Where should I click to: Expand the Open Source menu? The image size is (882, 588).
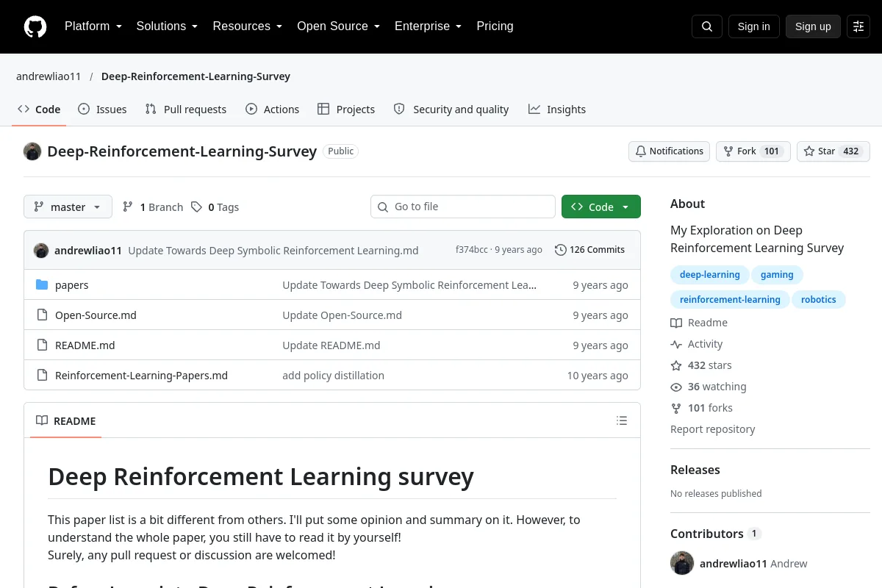(339, 26)
